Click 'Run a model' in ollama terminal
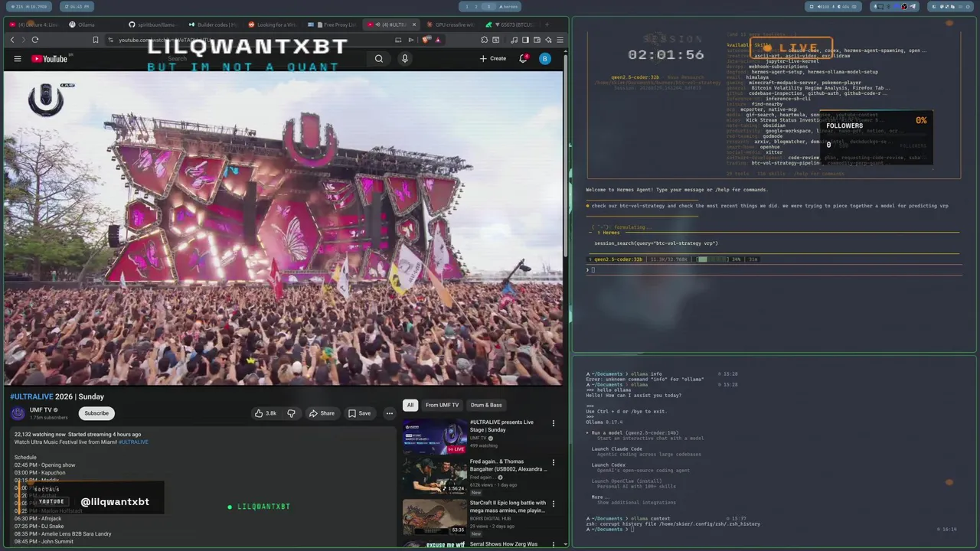Screen dimensions: 980x551 click(634, 433)
